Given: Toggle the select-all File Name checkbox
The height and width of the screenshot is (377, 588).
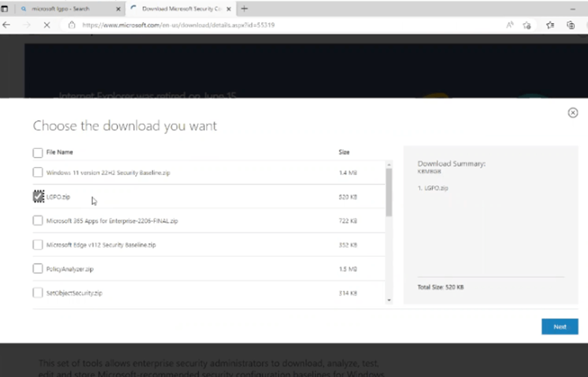Looking at the screenshot, I should (x=38, y=153).
